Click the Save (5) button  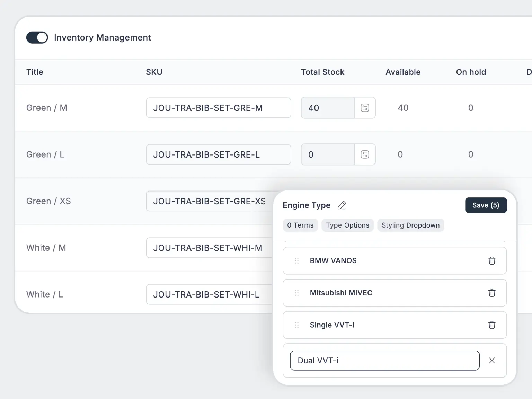(486, 205)
